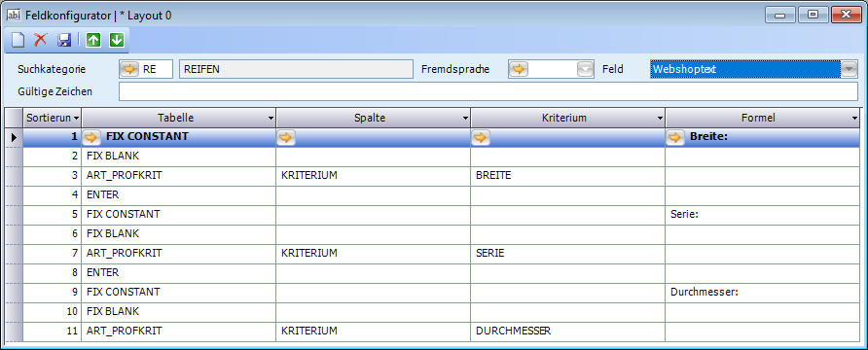The image size is (868, 350).
Task: Move row up with green arrow
Action: click(x=93, y=40)
